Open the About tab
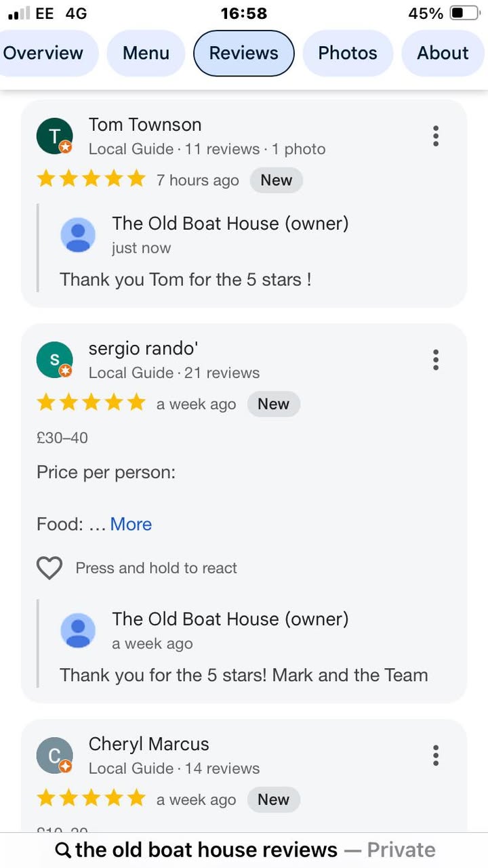Screen dimensions: 488x868 click(443, 53)
